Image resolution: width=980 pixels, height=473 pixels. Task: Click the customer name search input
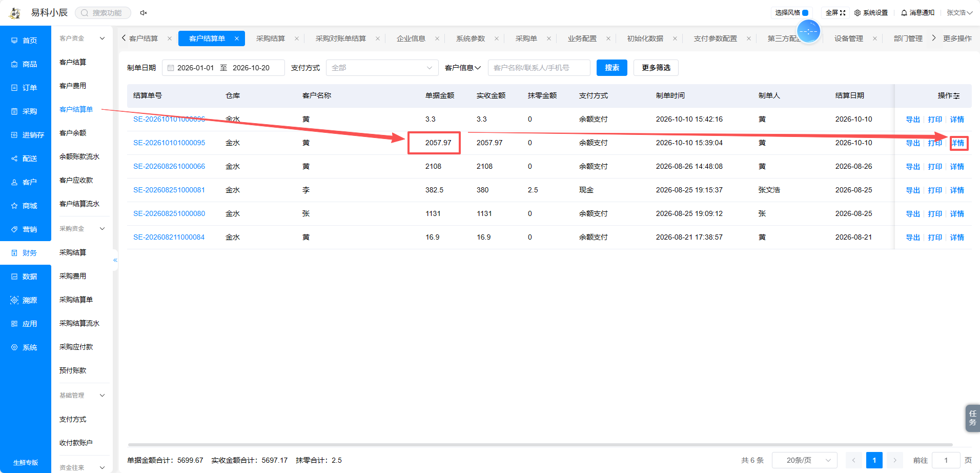tap(539, 68)
